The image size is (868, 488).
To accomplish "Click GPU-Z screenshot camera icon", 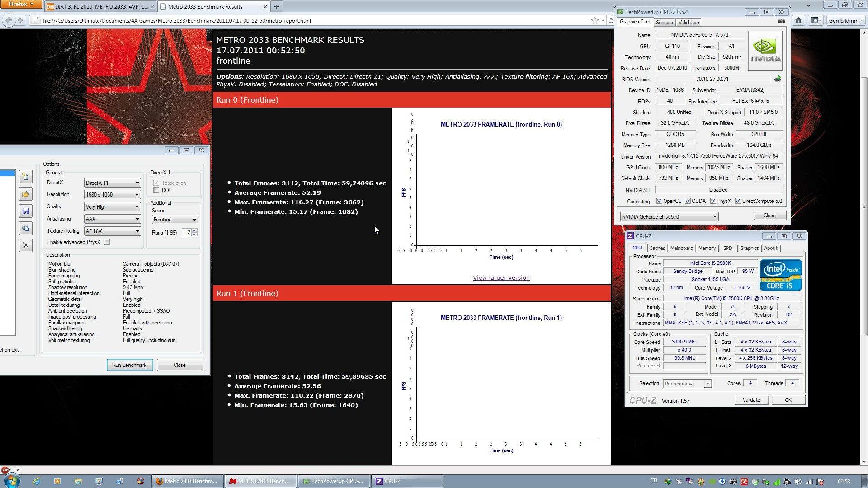I will pyautogui.click(x=781, y=22).
